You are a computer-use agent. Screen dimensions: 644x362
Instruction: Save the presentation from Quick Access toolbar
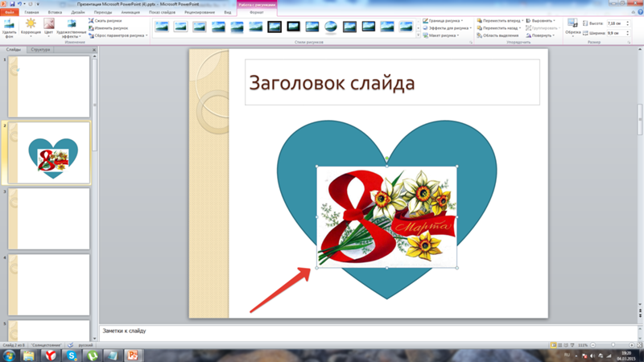click(x=12, y=4)
